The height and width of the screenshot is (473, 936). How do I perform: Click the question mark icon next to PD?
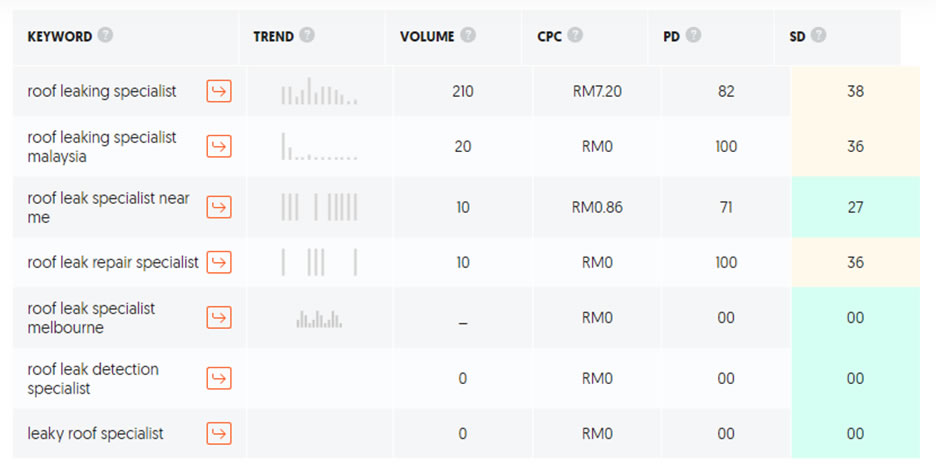694,35
